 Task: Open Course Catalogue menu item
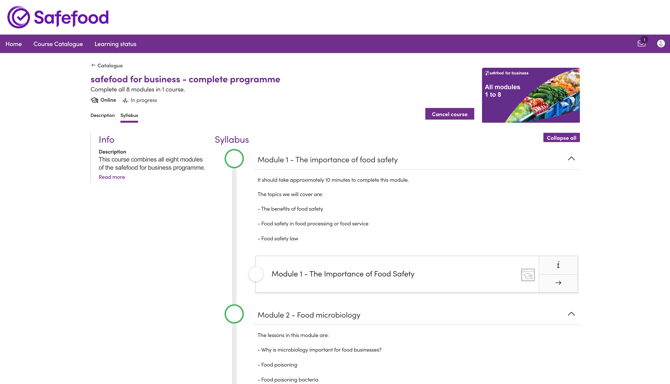click(58, 44)
